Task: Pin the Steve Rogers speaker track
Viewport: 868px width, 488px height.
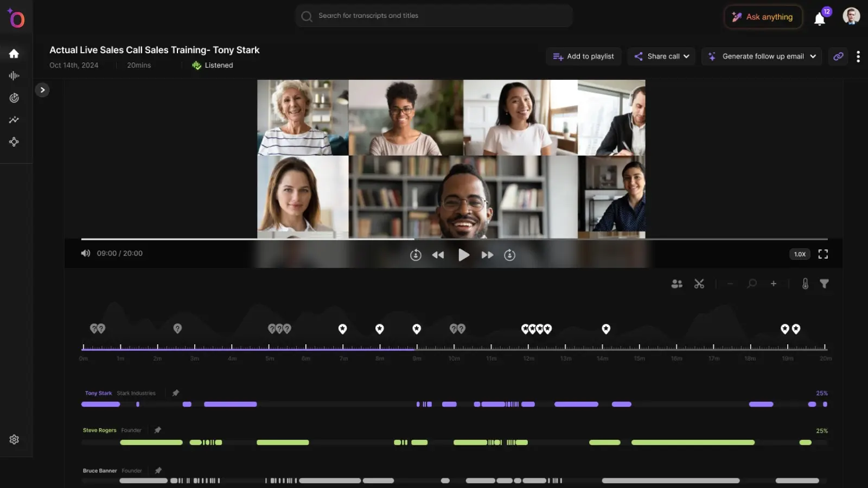Action: (x=158, y=430)
